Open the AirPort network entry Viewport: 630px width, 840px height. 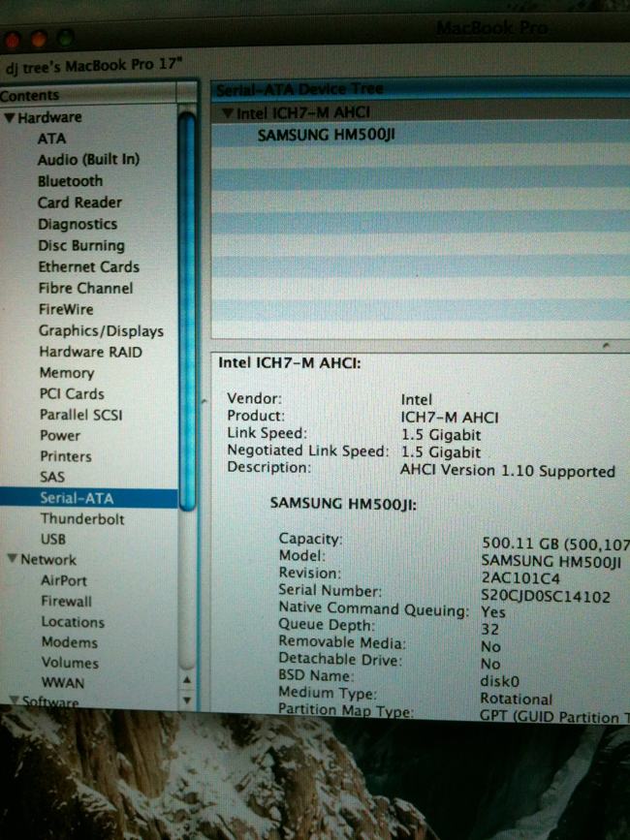pos(63,581)
